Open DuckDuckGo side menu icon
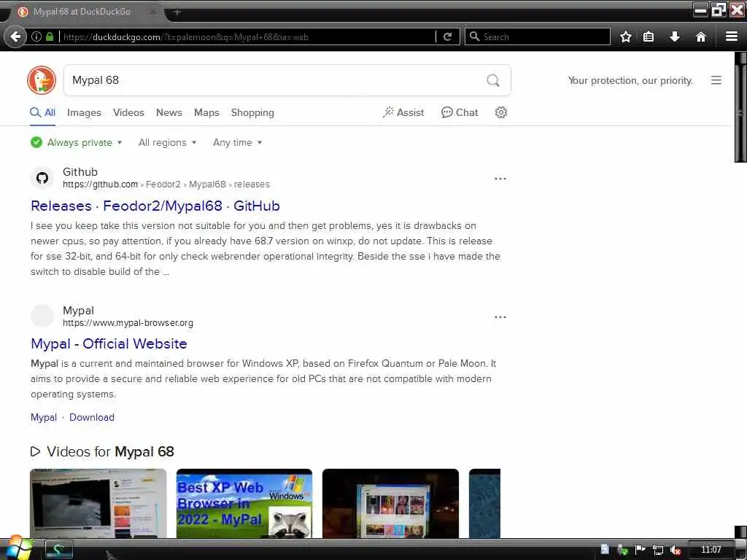Image resolution: width=747 pixels, height=560 pixels. click(x=716, y=80)
